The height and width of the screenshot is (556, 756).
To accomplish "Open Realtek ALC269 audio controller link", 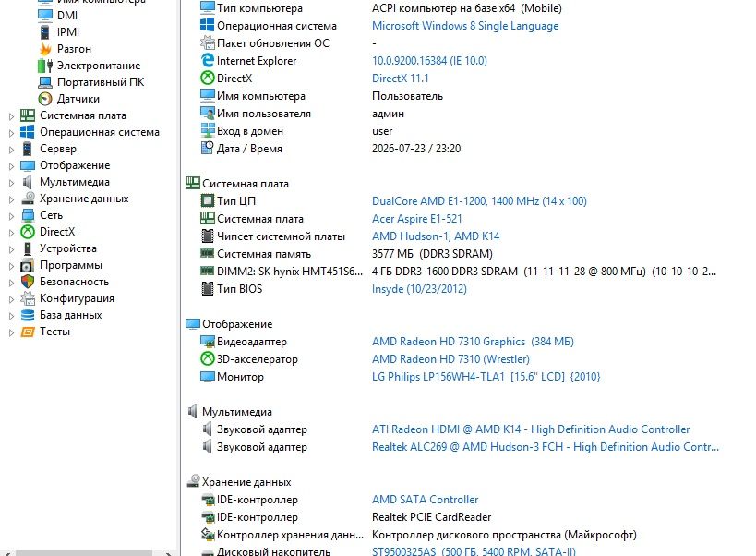I will (546, 447).
